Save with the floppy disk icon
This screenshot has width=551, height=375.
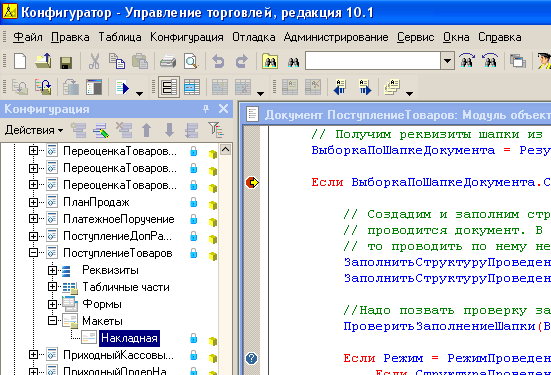(66, 62)
